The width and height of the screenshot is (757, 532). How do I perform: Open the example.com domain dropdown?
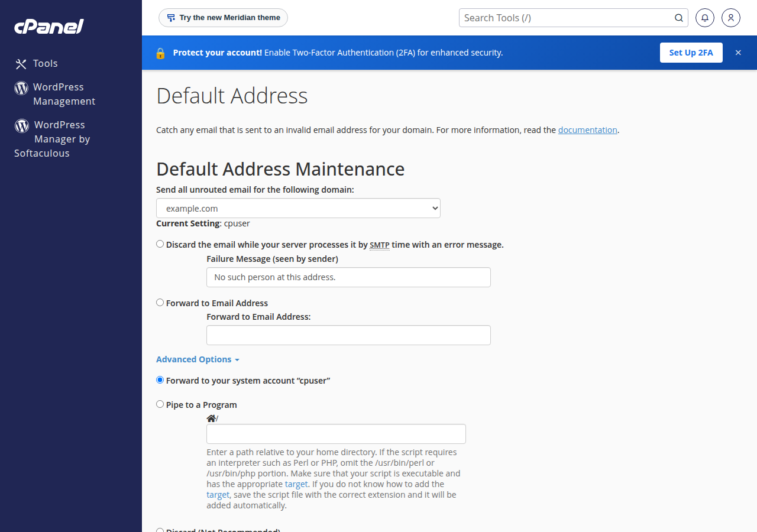point(298,208)
